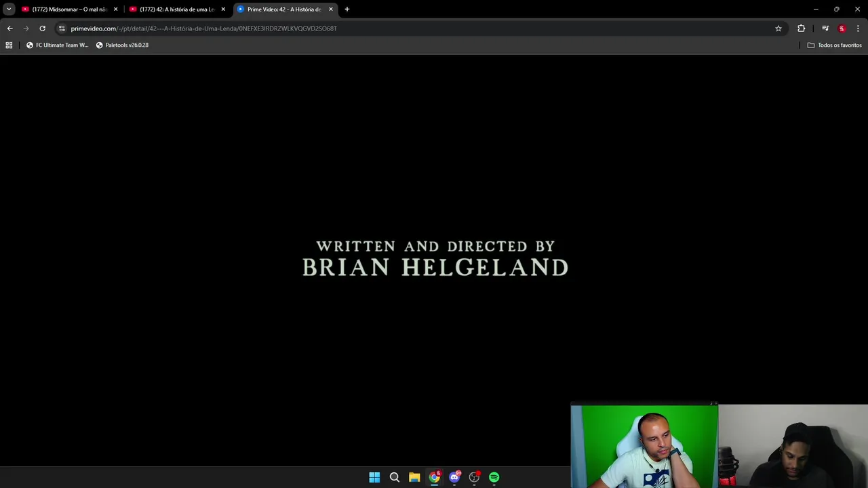Open the media control icon in toolbar
Viewport: 868px width, 488px height.
pos(825,28)
